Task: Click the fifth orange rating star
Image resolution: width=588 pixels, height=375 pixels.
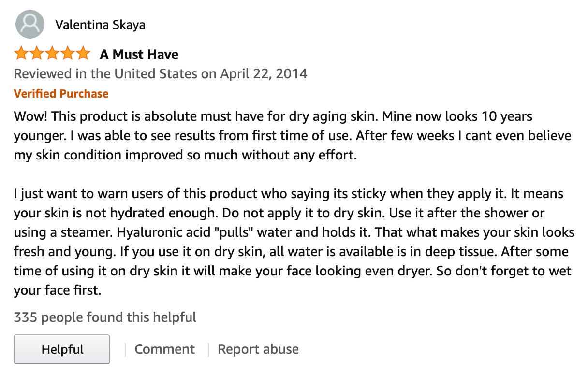Action: click(83, 54)
